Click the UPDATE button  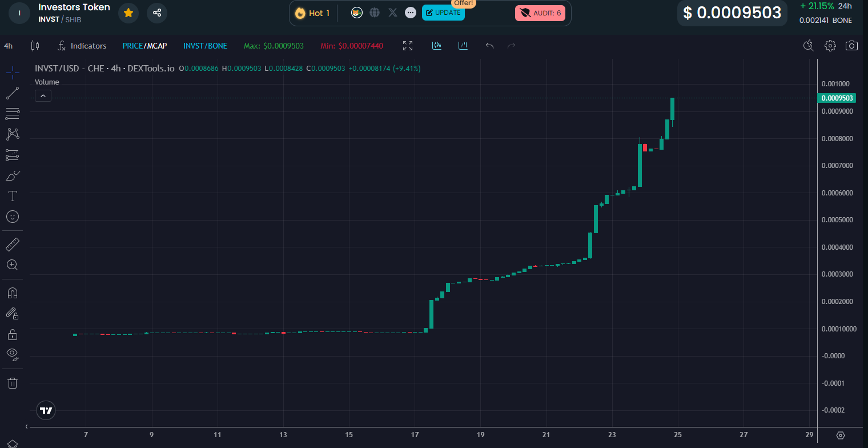point(443,13)
